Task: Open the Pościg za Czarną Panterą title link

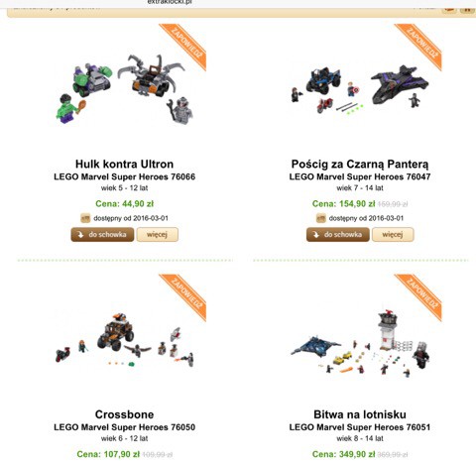Action: pyautogui.click(x=360, y=164)
